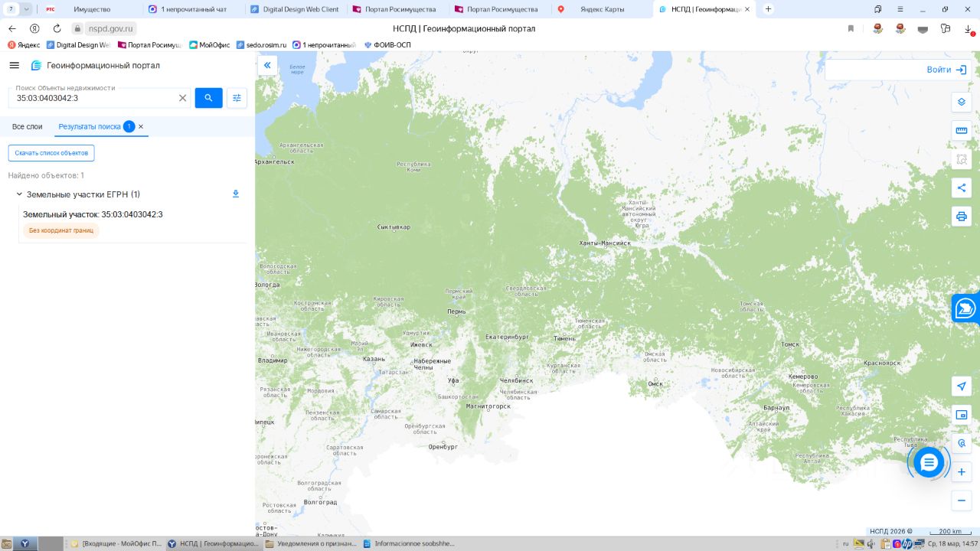Share the map with the share icon
This screenshot has height=551, width=980.
(x=962, y=188)
